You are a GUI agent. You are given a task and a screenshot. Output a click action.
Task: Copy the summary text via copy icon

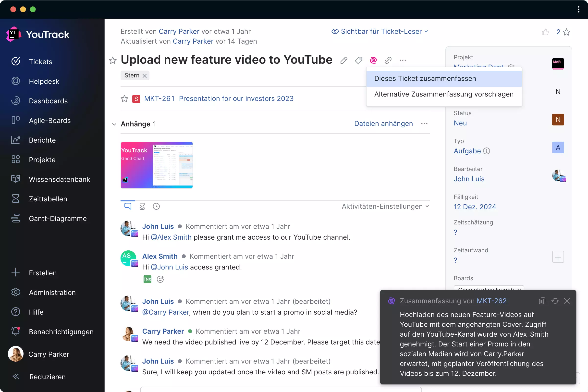[x=542, y=301]
